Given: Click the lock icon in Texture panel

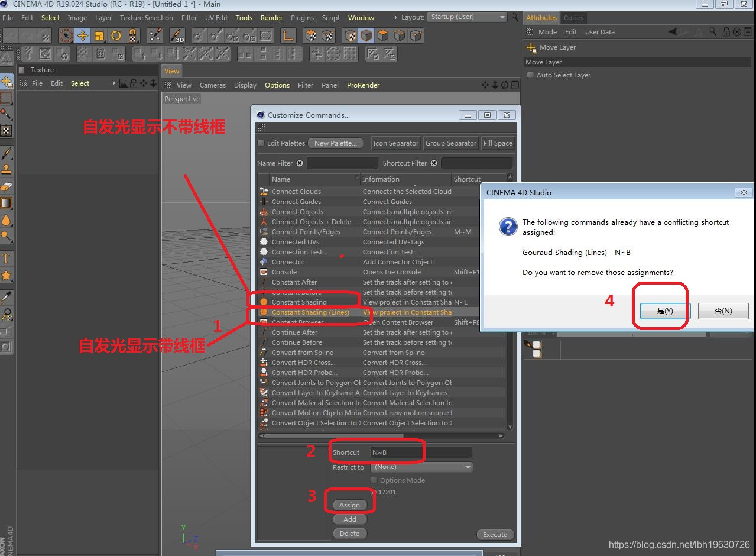Looking at the screenshot, I should pyautogui.click(x=134, y=83).
